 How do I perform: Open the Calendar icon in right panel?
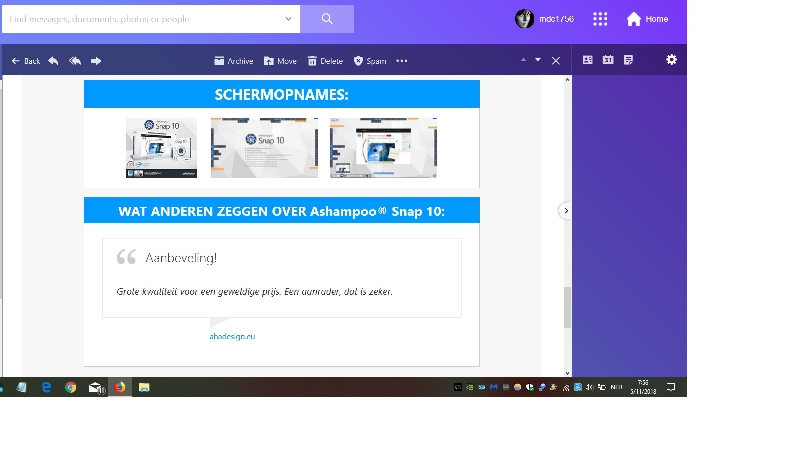608,60
